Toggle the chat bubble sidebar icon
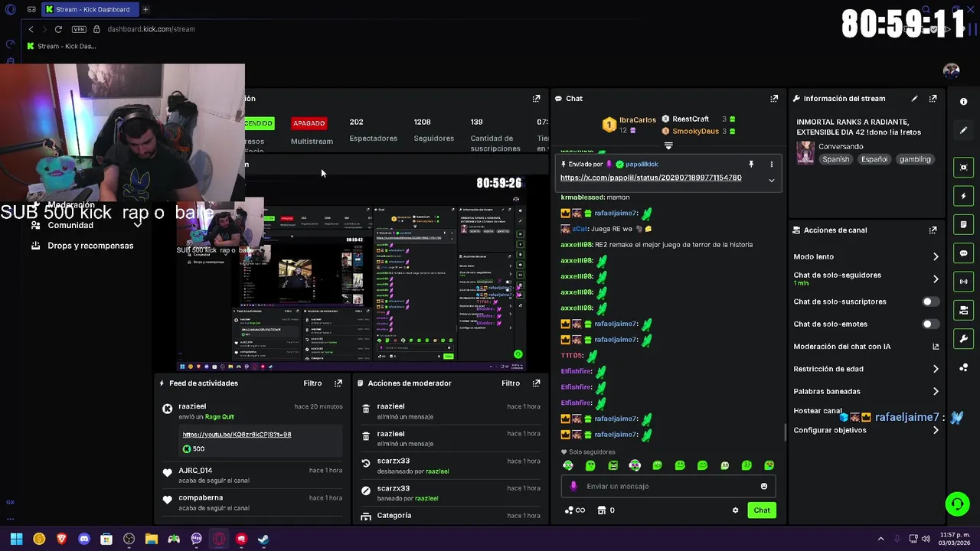Screen dimensions: 980x551 coord(963,253)
